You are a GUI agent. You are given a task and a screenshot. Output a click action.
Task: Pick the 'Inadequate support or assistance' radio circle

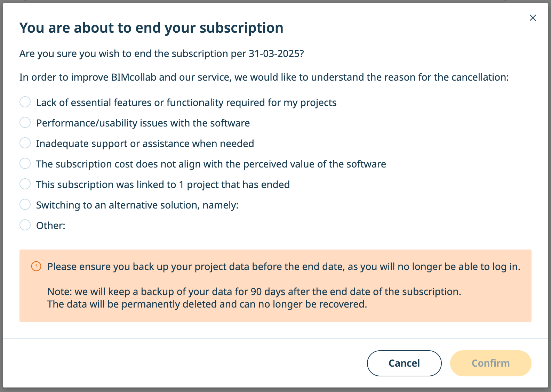[x=25, y=143]
